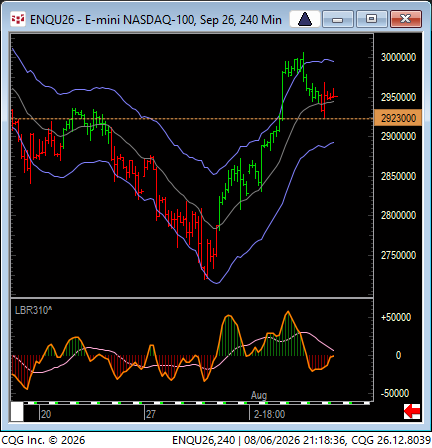Click the -50000 oscillator scale value
This screenshot has height=448, width=432.
point(395,393)
